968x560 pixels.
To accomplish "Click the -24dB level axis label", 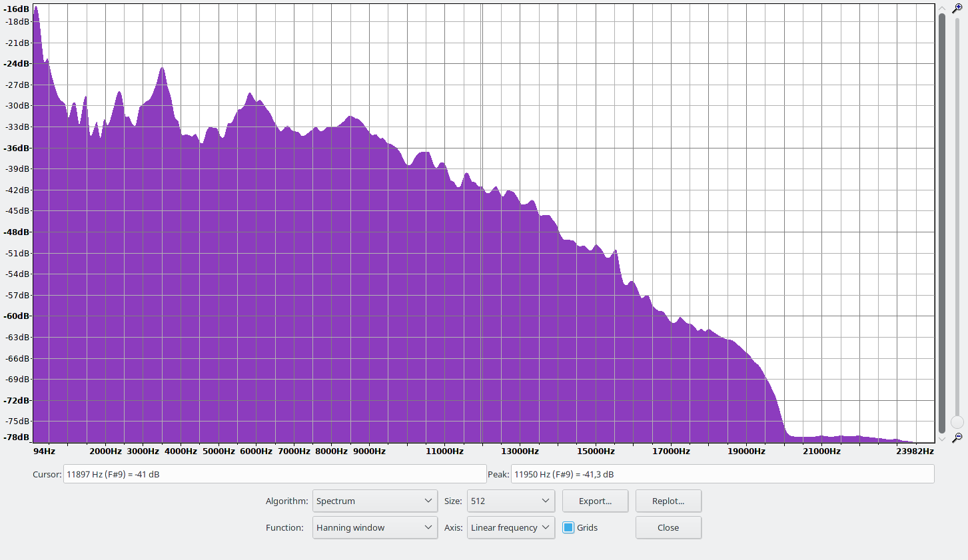I will tap(17, 63).
